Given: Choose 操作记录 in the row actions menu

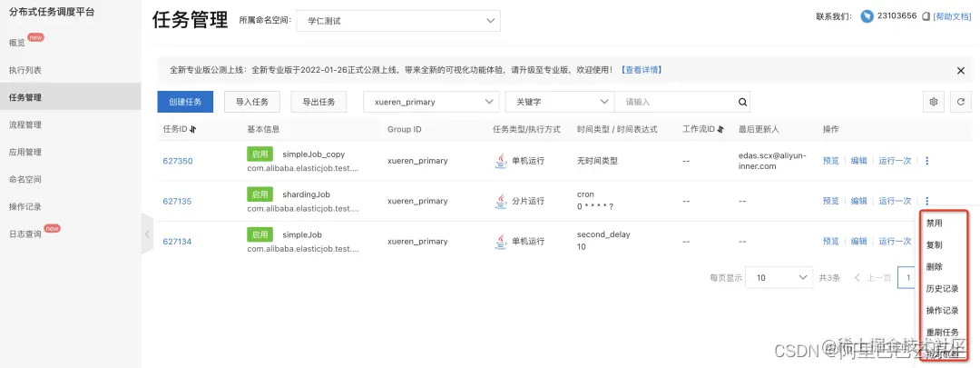Looking at the screenshot, I should tap(945, 311).
